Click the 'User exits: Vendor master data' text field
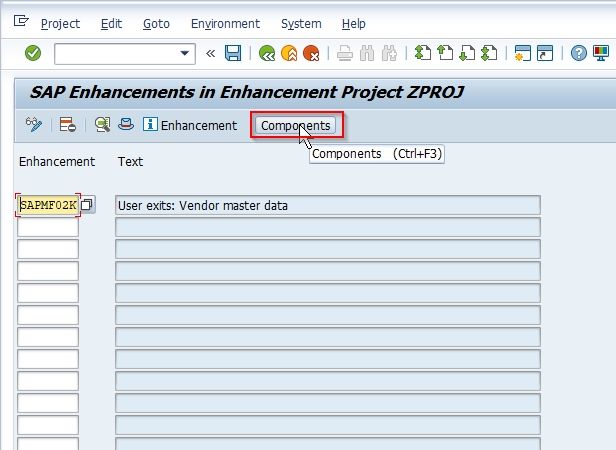Viewport: 616px width, 450px height. pos(328,205)
